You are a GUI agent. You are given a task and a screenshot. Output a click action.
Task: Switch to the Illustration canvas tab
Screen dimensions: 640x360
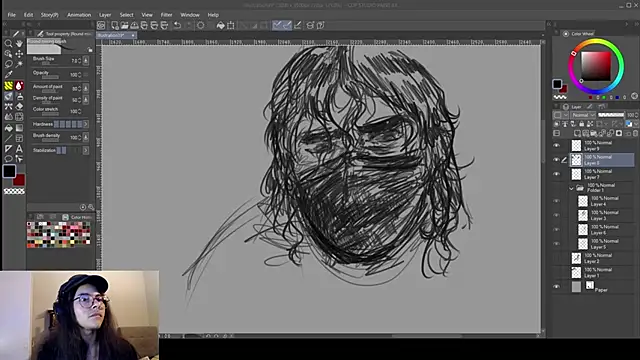pyautogui.click(x=116, y=36)
